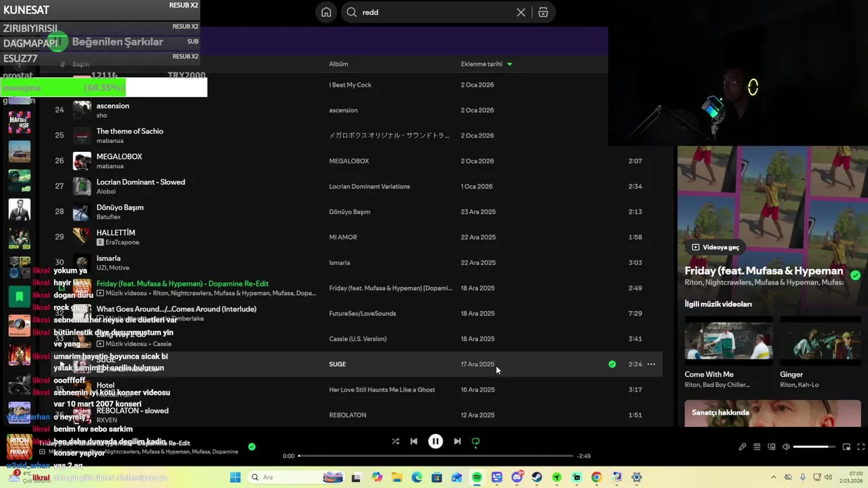The image size is (868, 488).
Task: Open the miniplayer icon
Action: (x=846, y=447)
